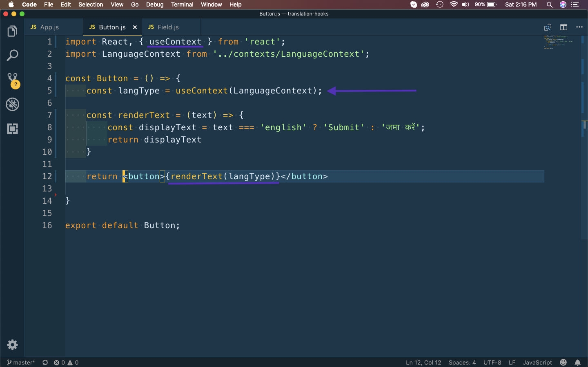The height and width of the screenshot is (367, 588).
Task: Change indentation via Spaces: 4
Action: pyautogui.click(x=462, y=363)
